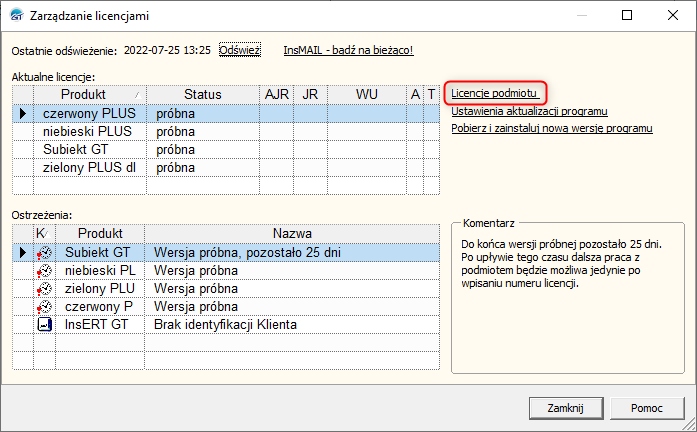Screen dimensions: 697x432
Task: Click the A column header in licenses
Action: tap(415, 95)
